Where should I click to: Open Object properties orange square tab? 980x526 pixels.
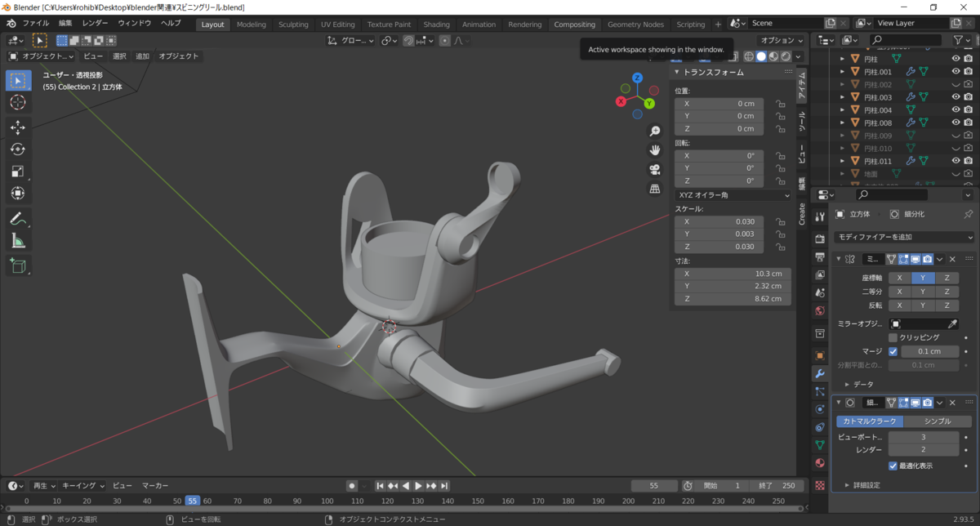[x=820, y=355]
